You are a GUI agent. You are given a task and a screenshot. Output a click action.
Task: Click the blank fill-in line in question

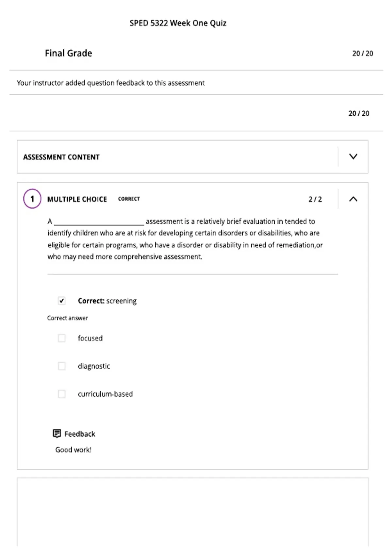99,222
